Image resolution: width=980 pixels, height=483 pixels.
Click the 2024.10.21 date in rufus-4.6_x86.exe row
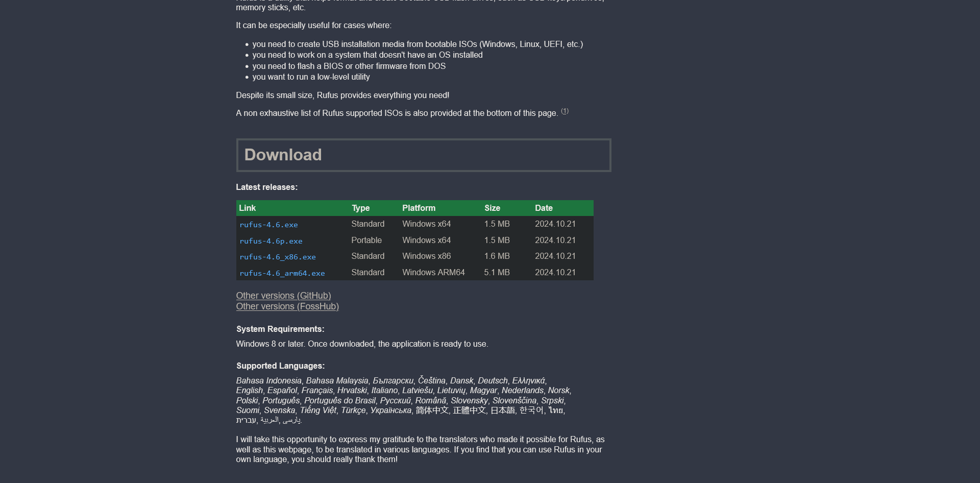(x=555, y=256)
